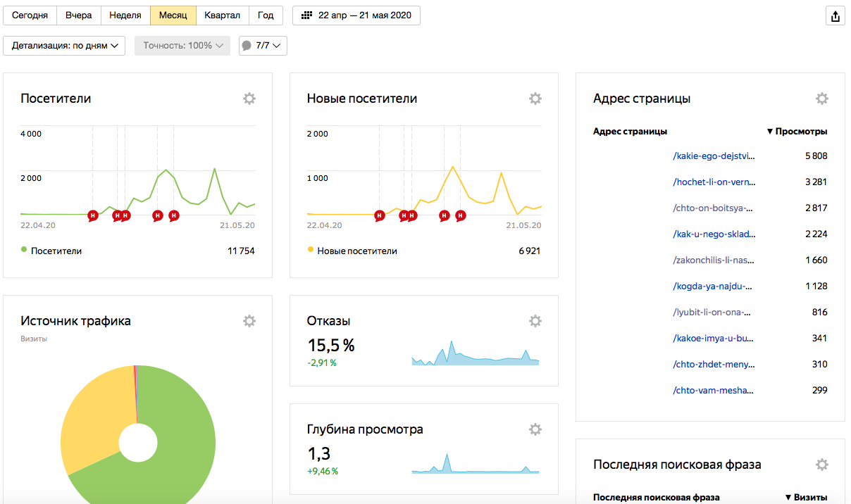Sort table by Просмотры column header
Viewport: 851px width, 504px height.
[x=797, y=132]
